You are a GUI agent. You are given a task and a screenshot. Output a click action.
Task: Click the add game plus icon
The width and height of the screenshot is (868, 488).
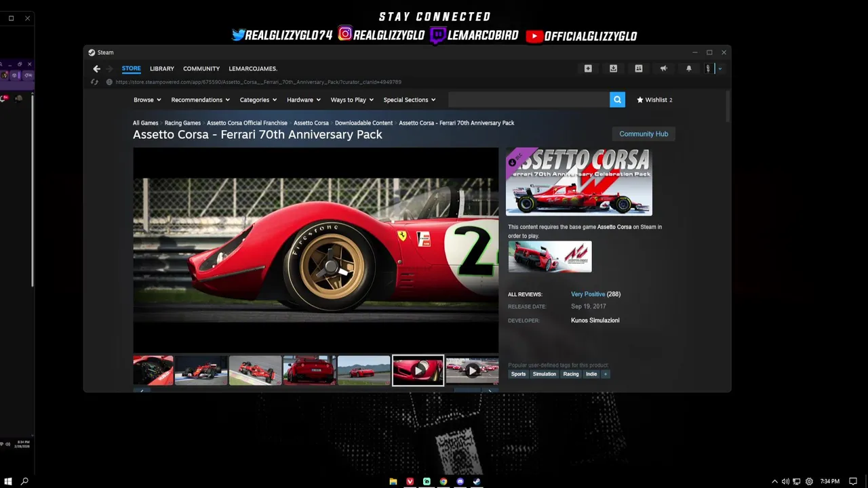pos(588,68)
